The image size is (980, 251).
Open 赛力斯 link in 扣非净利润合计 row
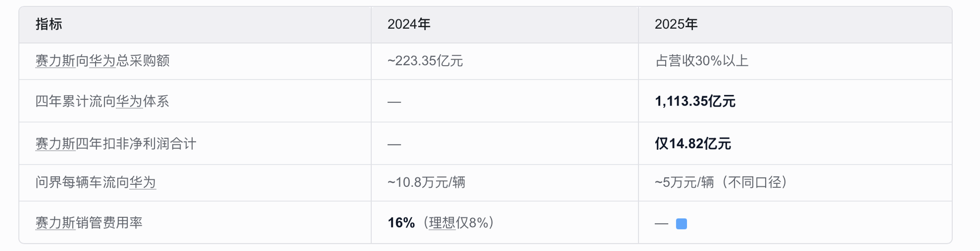(x=55, y=144)
